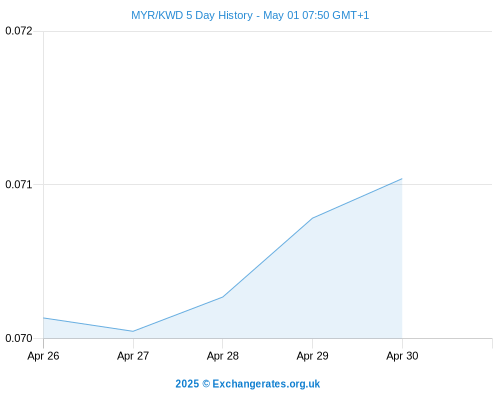Screen dimensions: 495x400
Task: Click the Apr 28 data point on line
Action: coord(223,297)
